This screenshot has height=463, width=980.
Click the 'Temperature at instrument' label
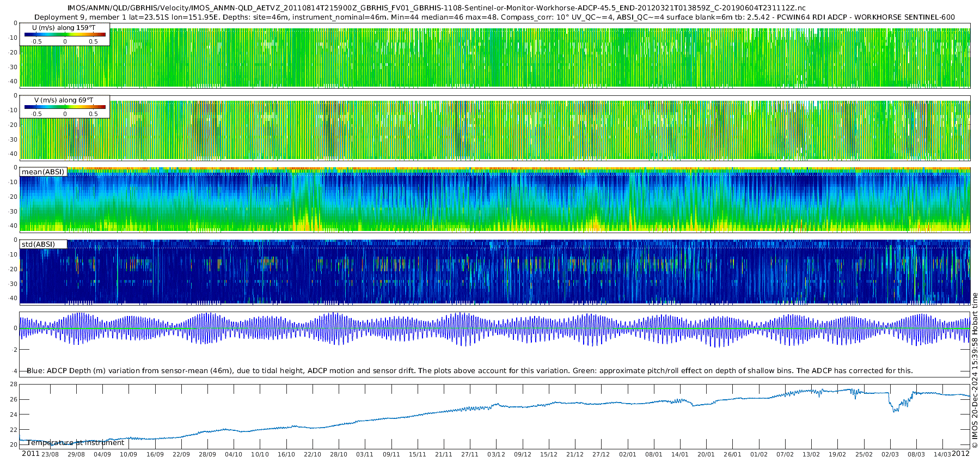[76, 442]
